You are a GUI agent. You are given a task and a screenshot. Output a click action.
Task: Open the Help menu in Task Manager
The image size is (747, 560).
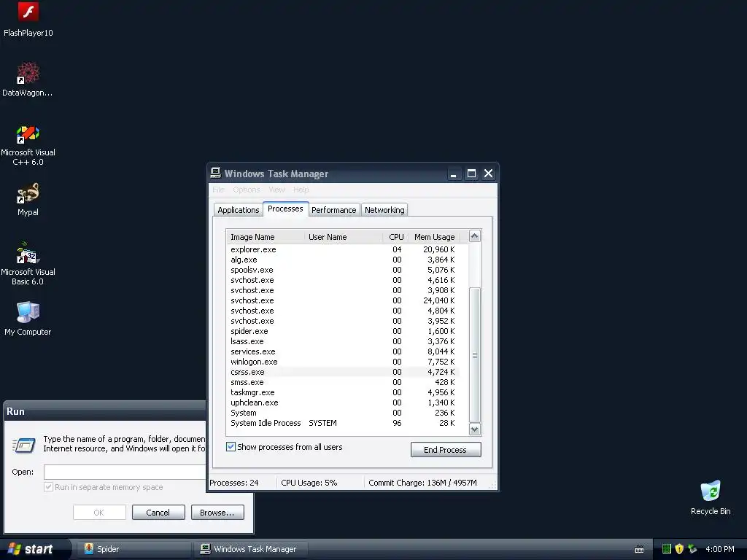pos(301,190)
